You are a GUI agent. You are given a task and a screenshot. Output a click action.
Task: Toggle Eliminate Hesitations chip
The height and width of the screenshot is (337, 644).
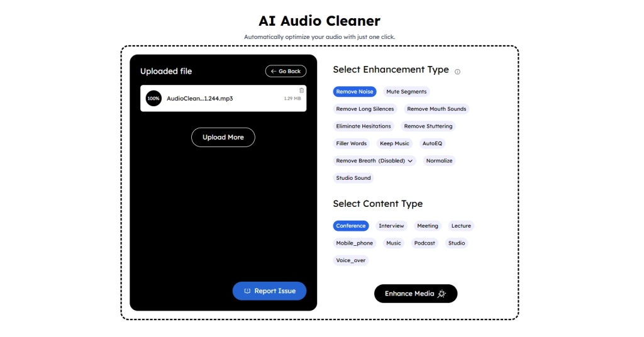(x=364, y=126)
